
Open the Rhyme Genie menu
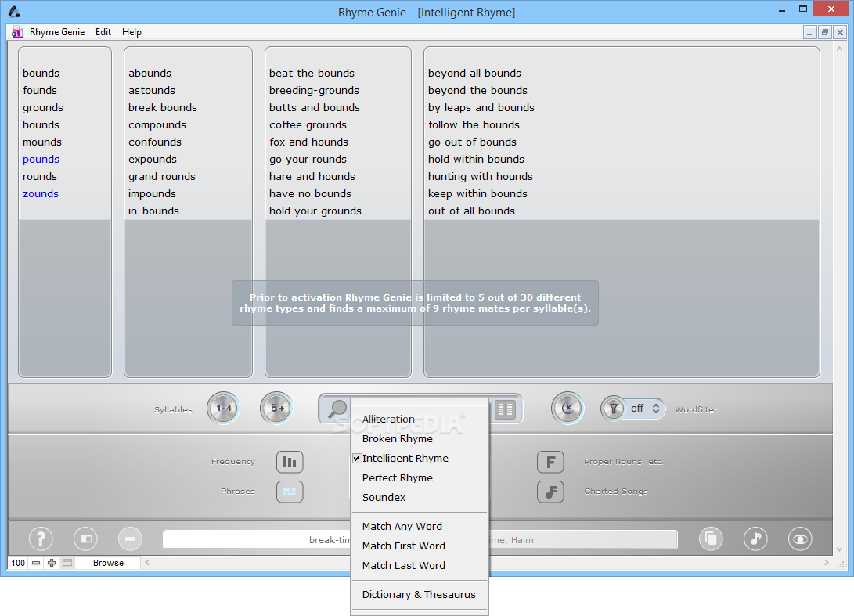(x=57, y=32)
